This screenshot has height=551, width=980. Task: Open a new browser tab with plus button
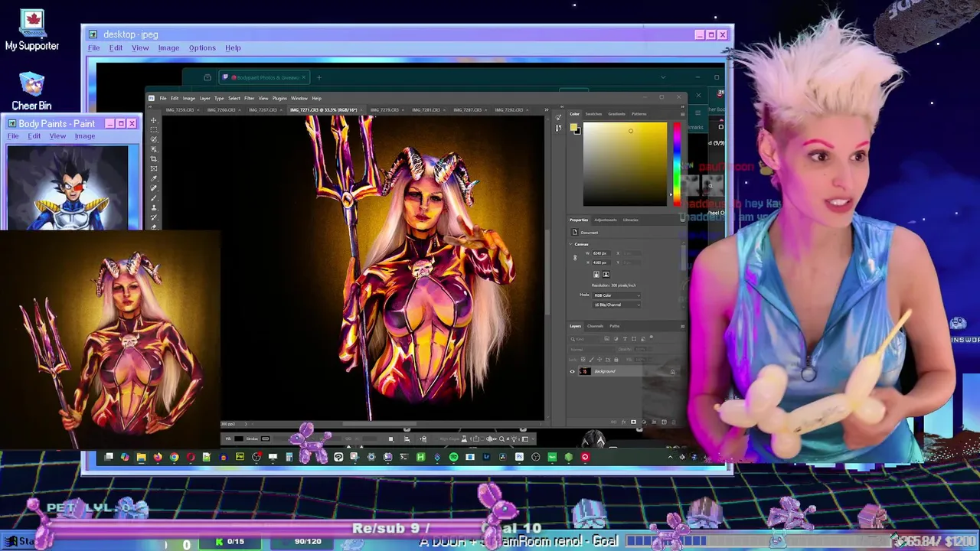point(319,77)
